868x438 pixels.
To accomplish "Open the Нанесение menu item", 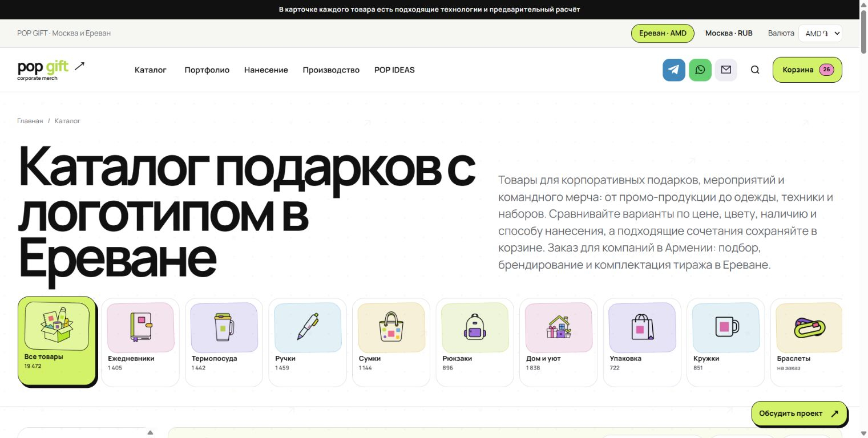I will [x=266, y=70].
